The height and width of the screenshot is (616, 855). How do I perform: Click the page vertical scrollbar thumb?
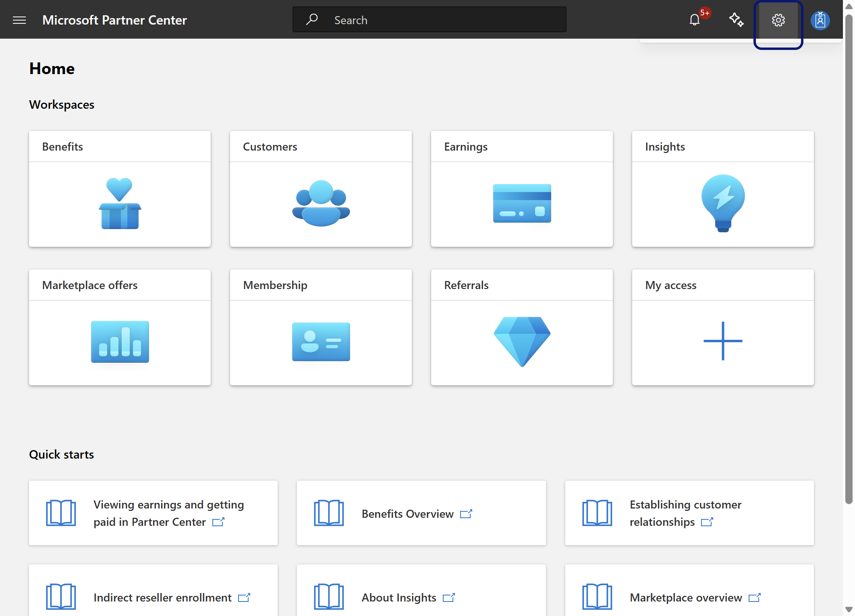coord(849,258)
